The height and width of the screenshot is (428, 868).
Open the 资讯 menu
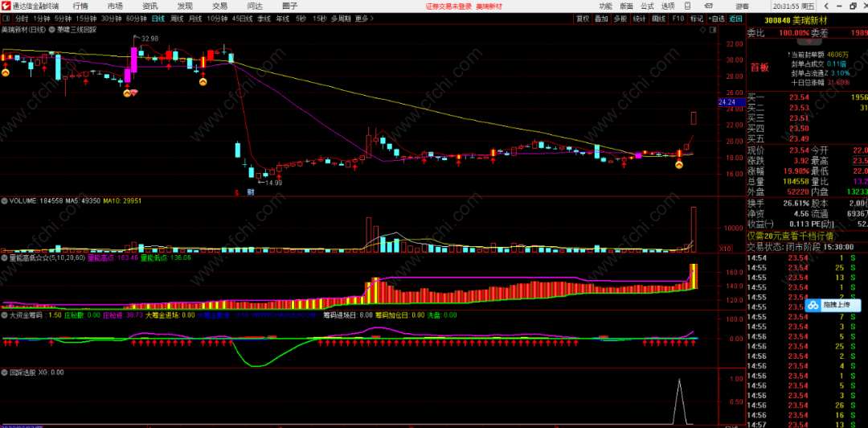150,6
